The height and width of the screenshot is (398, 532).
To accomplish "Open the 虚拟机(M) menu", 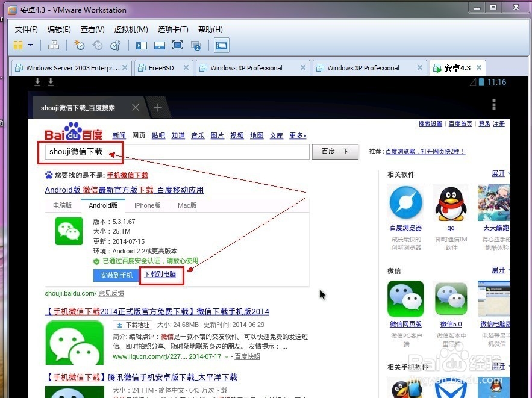I will tap(131, 30).
